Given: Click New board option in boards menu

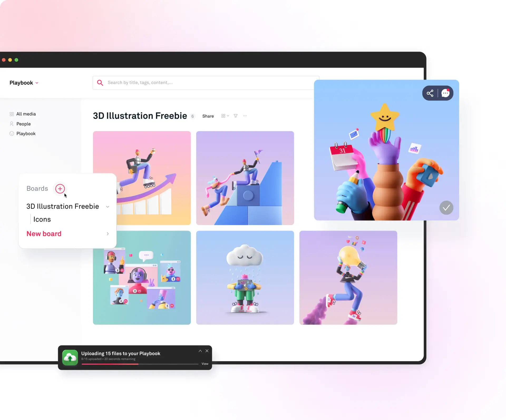Looking at the screenshot, I should 44,233.
